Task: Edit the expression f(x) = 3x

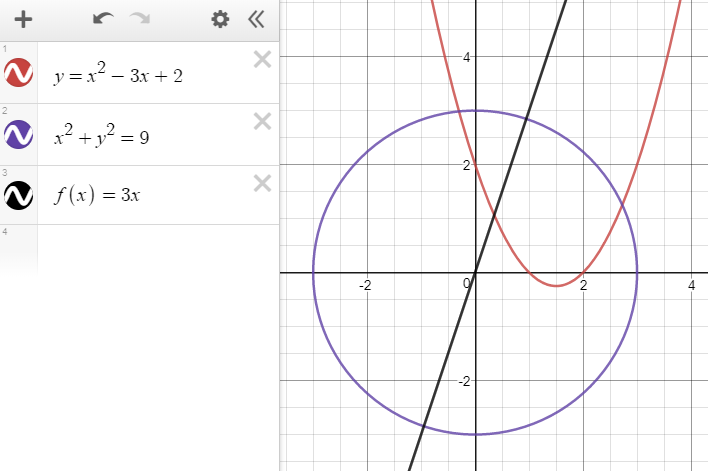Action: (x=97, y=195)
